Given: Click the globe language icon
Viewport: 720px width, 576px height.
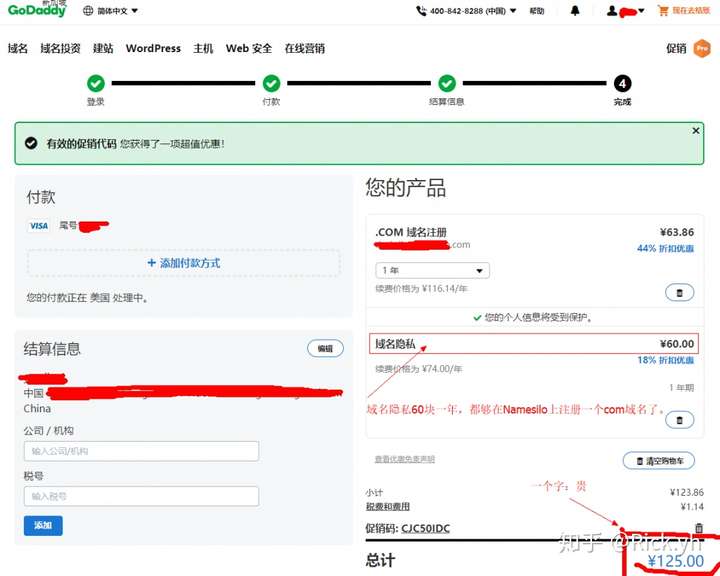Looking at the screenshot, I should click(88, 11).
